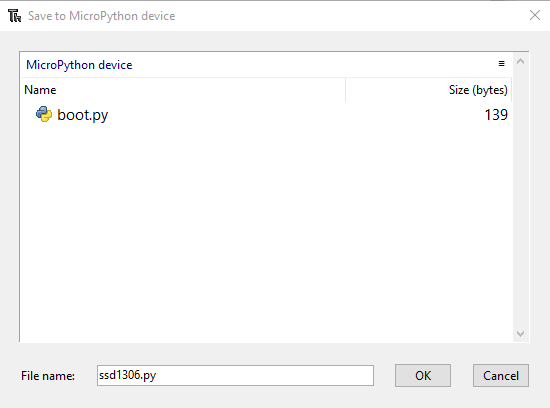Place cursor inside ssd1306.py text
Viewport: 550px width, 408px height.
[x=127, y=375]
